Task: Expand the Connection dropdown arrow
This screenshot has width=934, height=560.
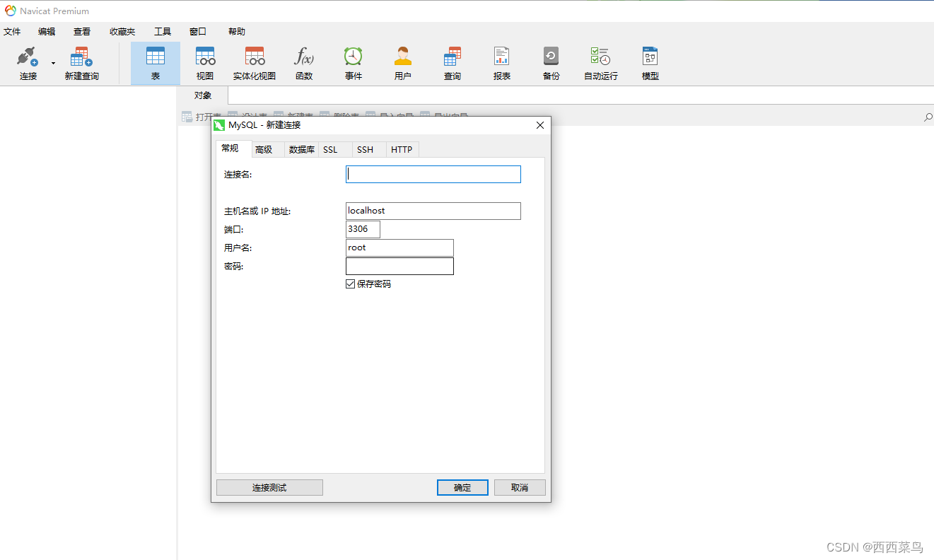Action: pyautogui.click(x=53, y=63)
